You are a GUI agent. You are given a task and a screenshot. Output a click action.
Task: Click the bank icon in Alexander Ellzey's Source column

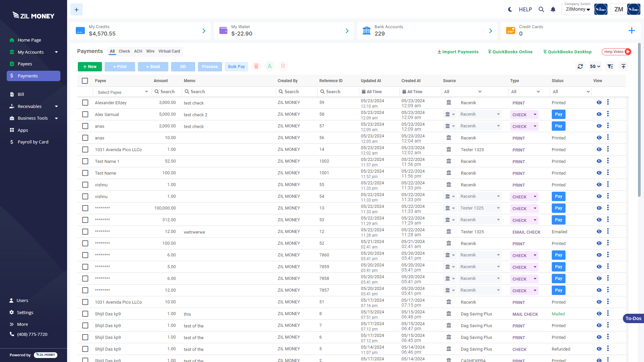tap(449, 103)
